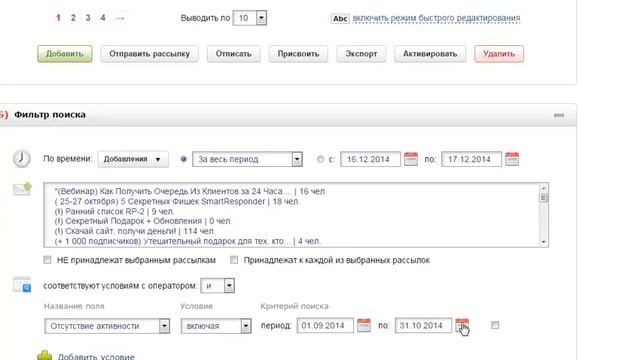The image size is (640, 360).
Task: Click the 01.09.2014 period start field
Action: 325,326
